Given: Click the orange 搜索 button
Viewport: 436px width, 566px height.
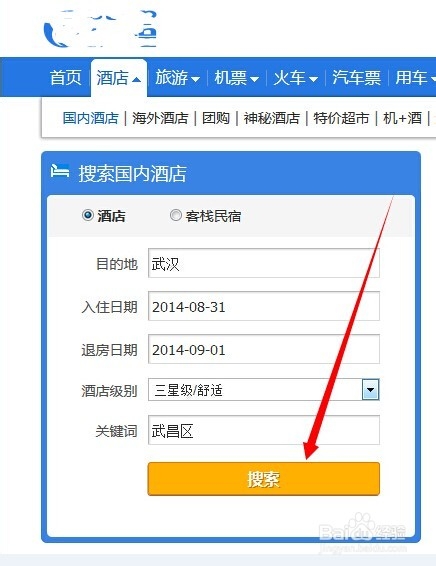Looking at the screenshot, I should click(263, 479).
